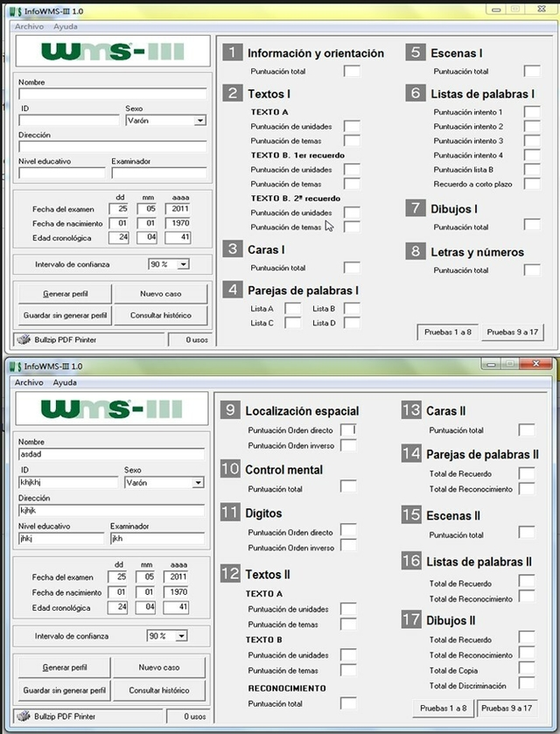
Task: Click the Bullzip PDF Printer icon in the lower window
Action: click(24, 717)
